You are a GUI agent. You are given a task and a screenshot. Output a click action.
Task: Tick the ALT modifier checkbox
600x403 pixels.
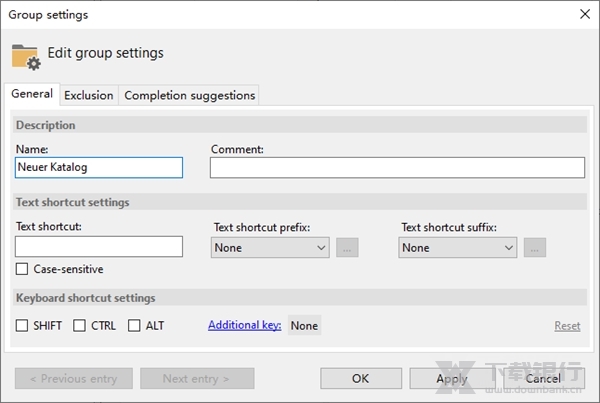point(134,326)
